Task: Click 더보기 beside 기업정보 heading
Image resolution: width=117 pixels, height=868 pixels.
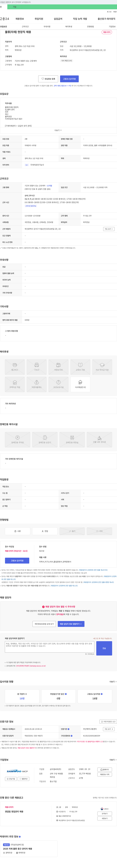Action: 113,760
